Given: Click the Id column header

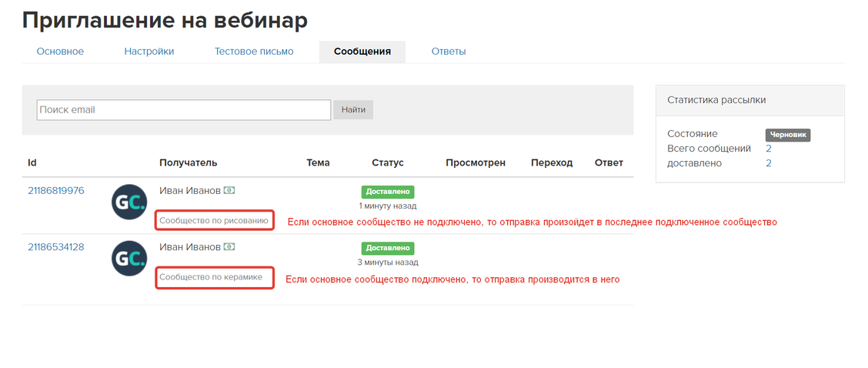Looking at the screenshot, I should (32, 163).
